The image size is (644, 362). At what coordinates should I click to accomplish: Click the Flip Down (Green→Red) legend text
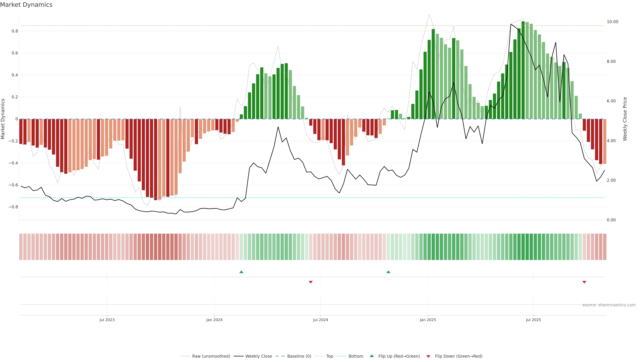pos(459,356)
